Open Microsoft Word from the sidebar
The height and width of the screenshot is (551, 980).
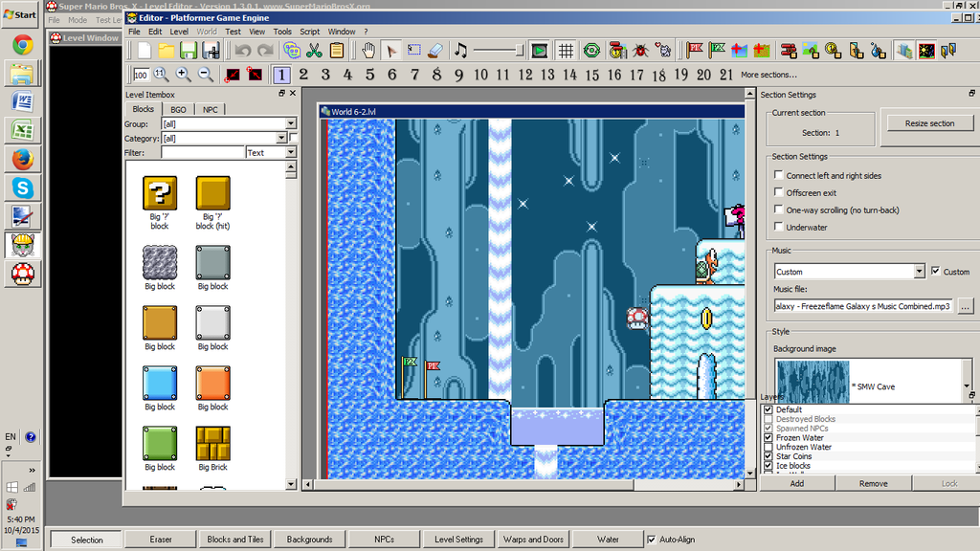click(x=23, y=101)
